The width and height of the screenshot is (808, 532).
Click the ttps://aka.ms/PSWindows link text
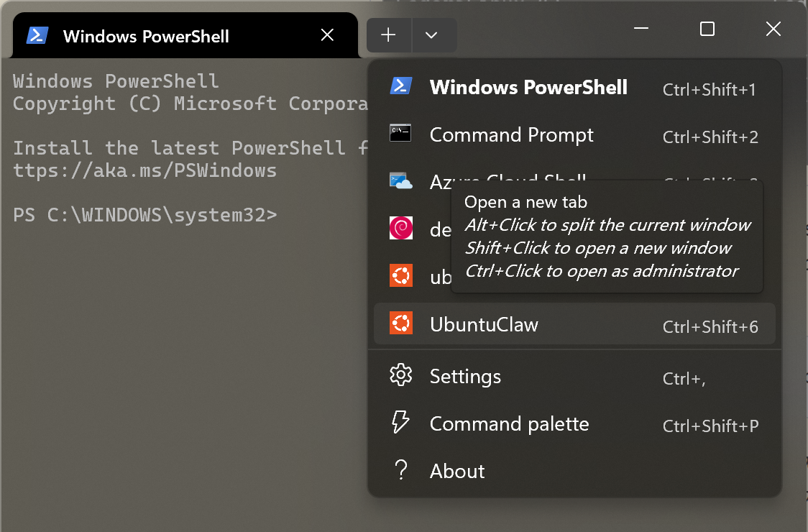(144, 170)
